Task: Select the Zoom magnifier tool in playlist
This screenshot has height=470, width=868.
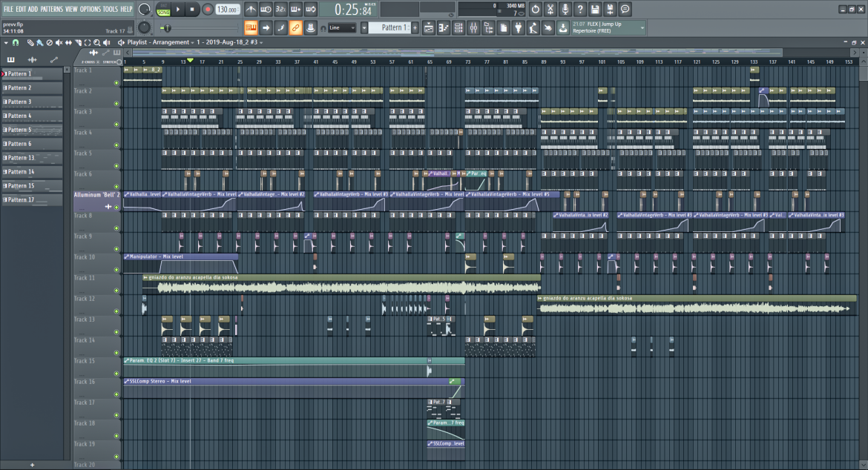Action: (97, 42)
